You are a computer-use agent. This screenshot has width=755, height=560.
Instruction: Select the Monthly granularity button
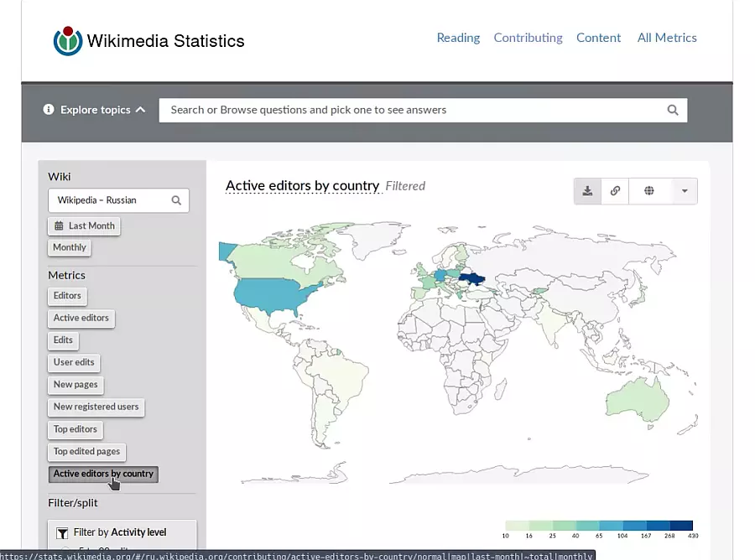(x=70, y=247)
